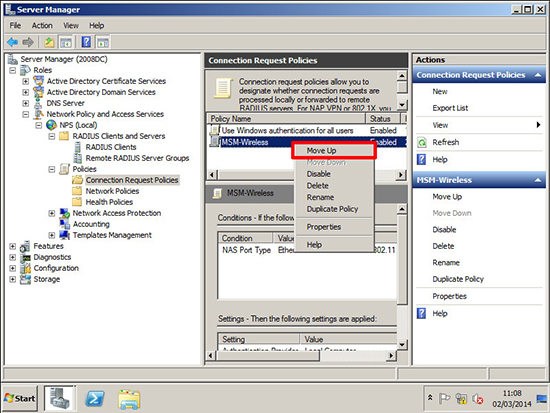The image size is (550, 413).
Task: Open the Action menu
Action: (x=42, y=26)
